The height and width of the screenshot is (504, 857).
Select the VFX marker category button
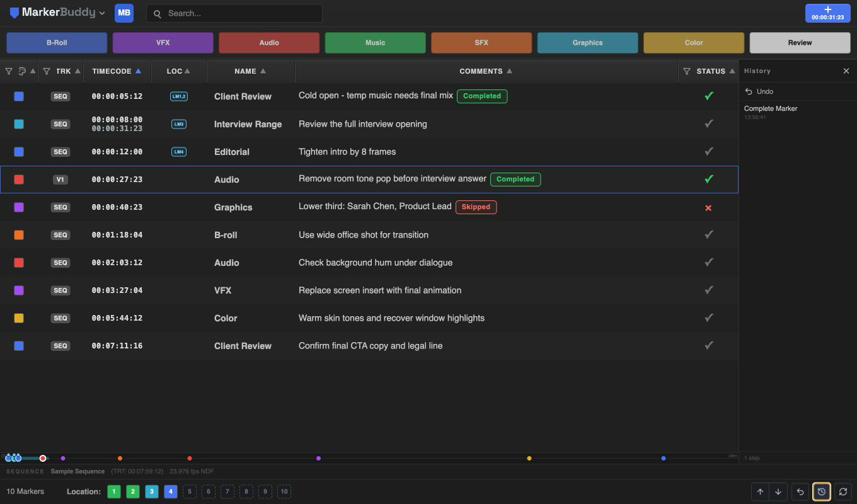pyautogui.click(x=163, y=43)
